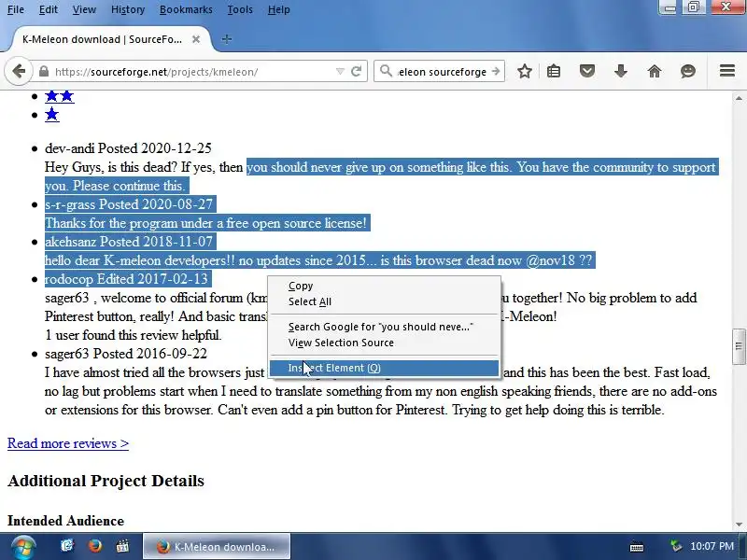This screenshot has height=560, width=747.
Task: Click 'dev-andi Posted 2020-12-25' text
Action: [128, 148]
